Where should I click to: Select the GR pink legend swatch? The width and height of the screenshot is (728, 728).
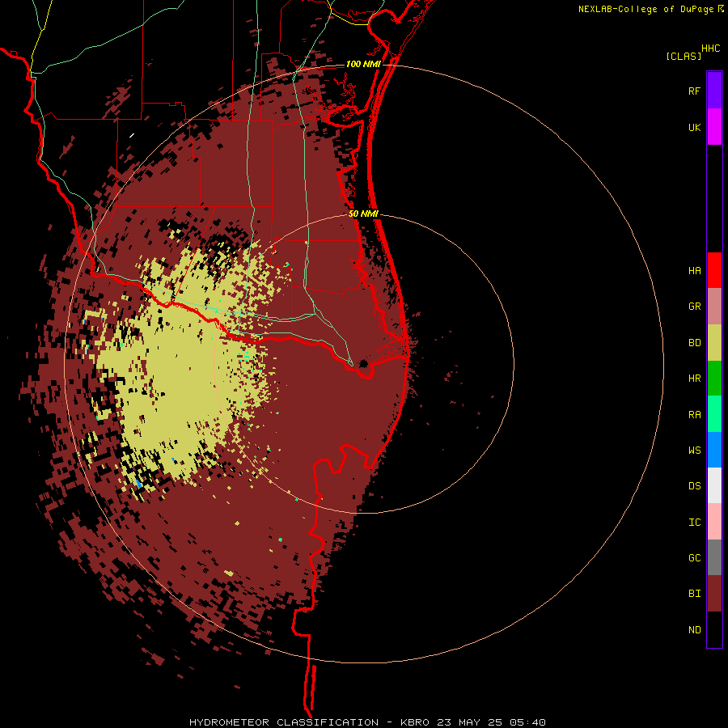pyautogui.click(x=714, y=307)
